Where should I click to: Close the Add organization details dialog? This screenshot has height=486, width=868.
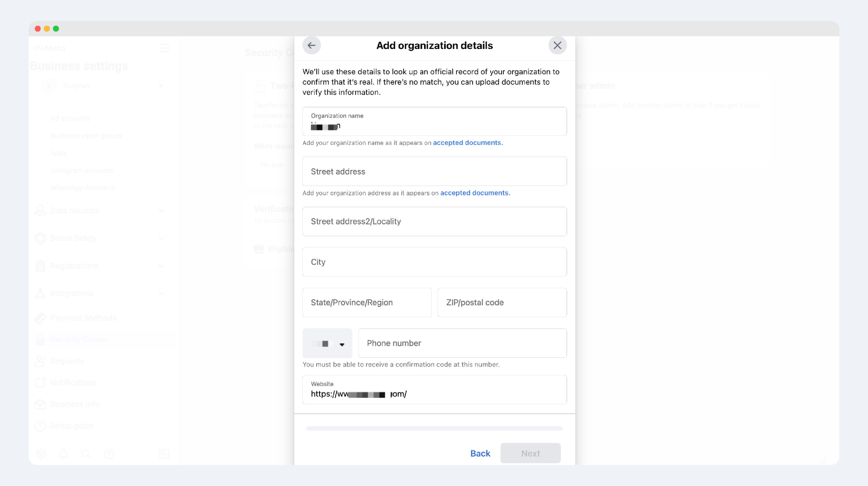(x=557, y=45)
